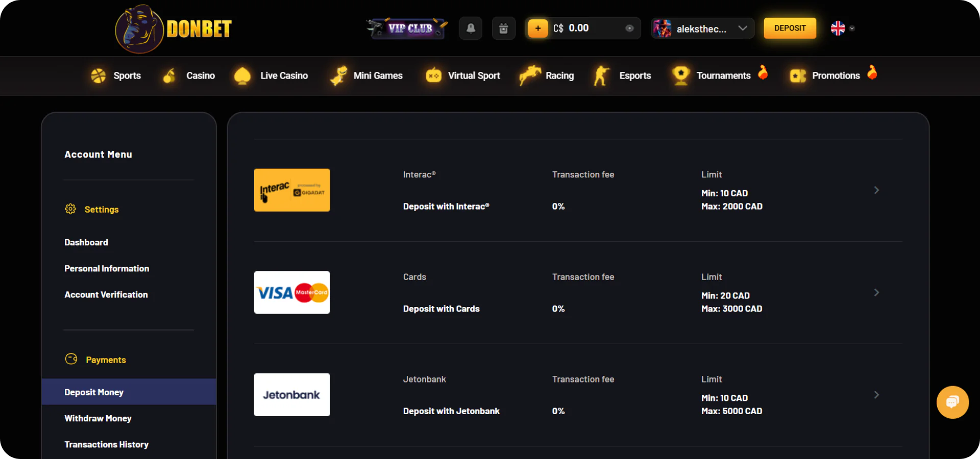Viewport: 980px width, 459px height.
Task: Open the Casino section
Action: pos(201,75)
